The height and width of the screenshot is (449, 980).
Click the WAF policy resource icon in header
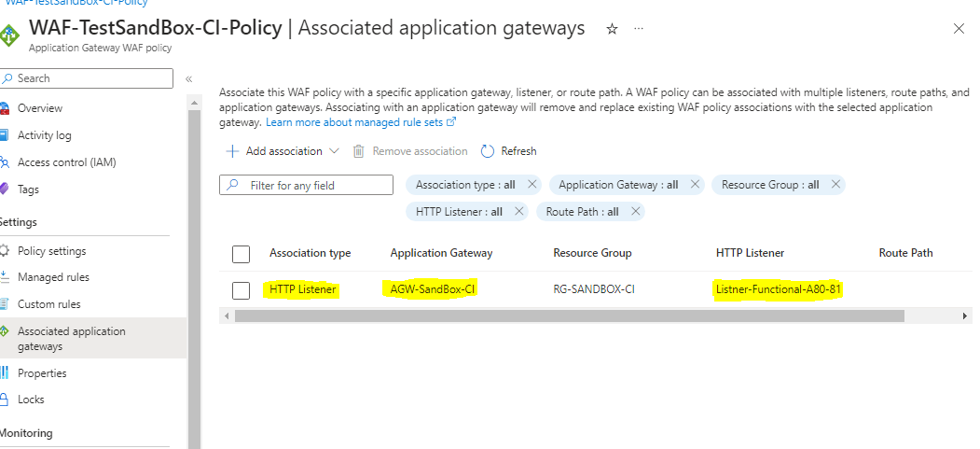tap(9, 35)
